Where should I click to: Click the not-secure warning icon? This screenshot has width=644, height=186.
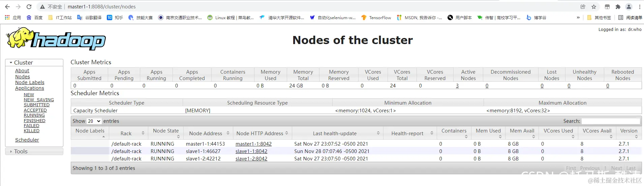click(x=42, y=7)
